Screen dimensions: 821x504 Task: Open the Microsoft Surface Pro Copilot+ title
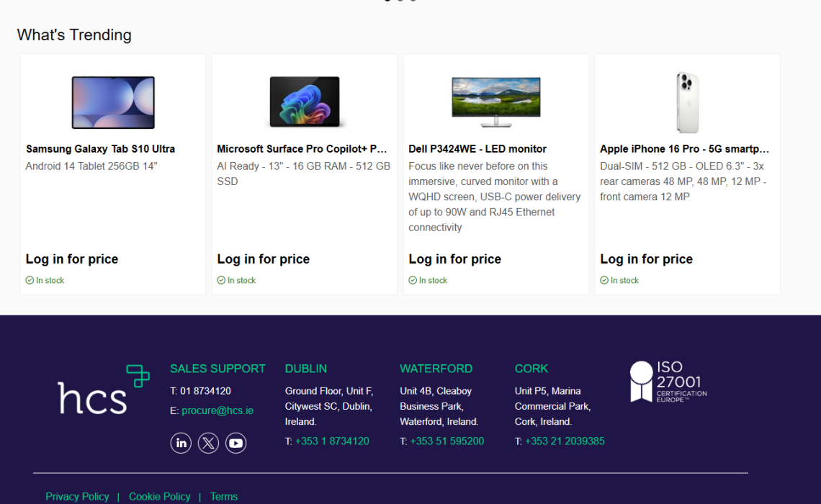[302, 148]
